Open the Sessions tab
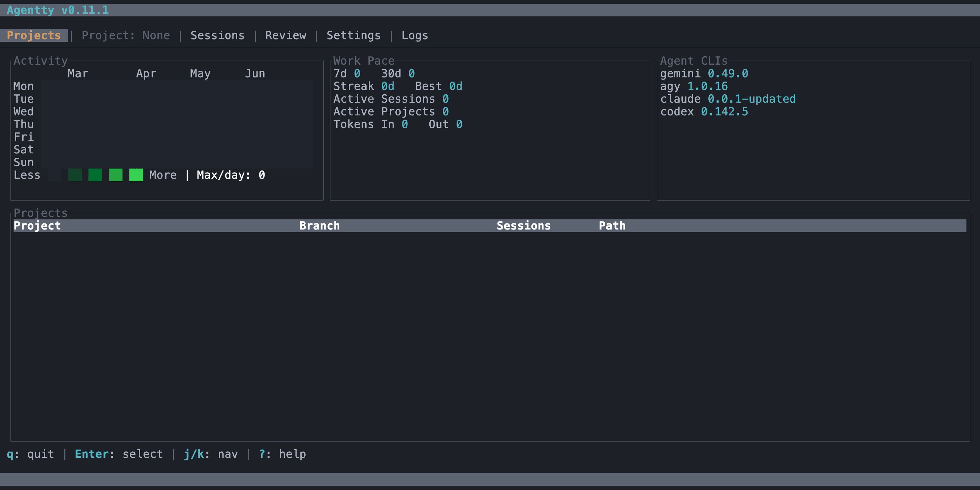Image resolution: width=980 pixels, height=490 pixels. (x=217, y=36)
